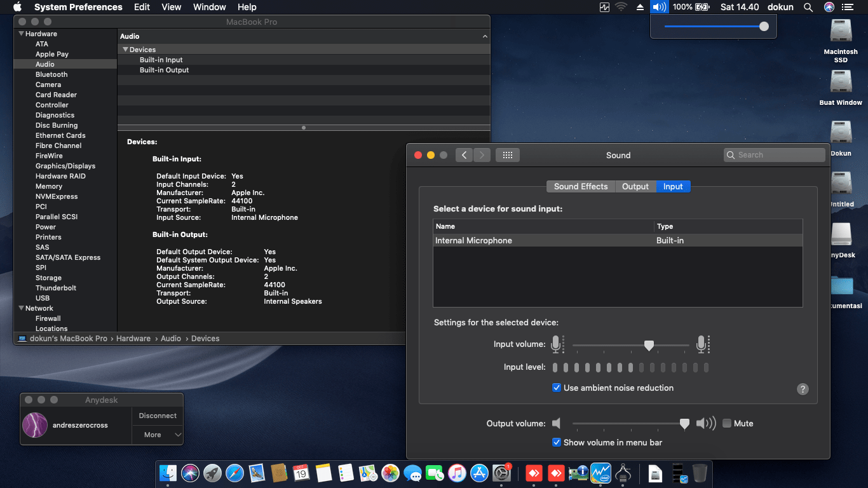Image resolution: width=868 pixels, height=488 pixels.
Task: Open Launchpad rocket icon in Dock
Action: (x=213, y=473)
